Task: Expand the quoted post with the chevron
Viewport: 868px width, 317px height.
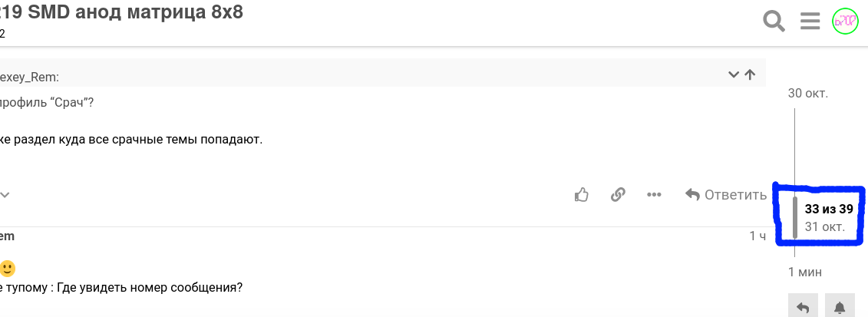Action: [734, 74]
